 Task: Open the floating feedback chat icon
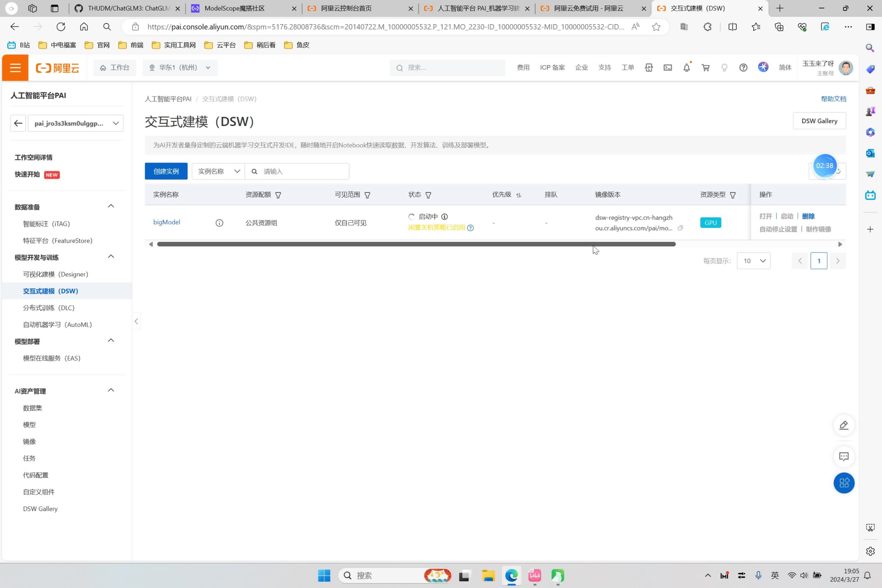(843, 456)
